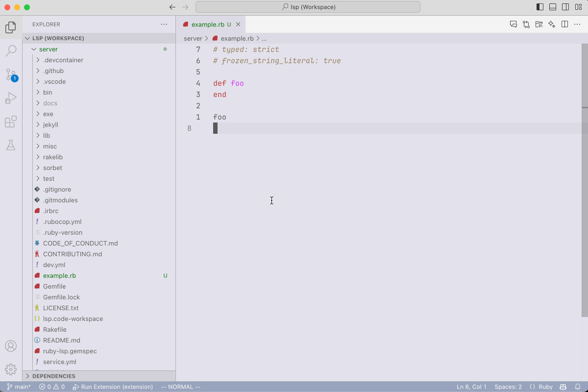
Task: Expand the DEPENDENCIES section
Action: click(99, 376)
